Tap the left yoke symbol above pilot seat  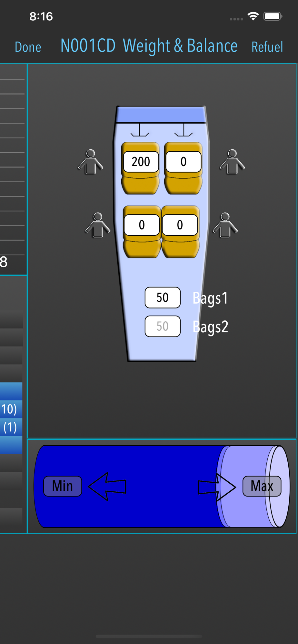(140, 130)
